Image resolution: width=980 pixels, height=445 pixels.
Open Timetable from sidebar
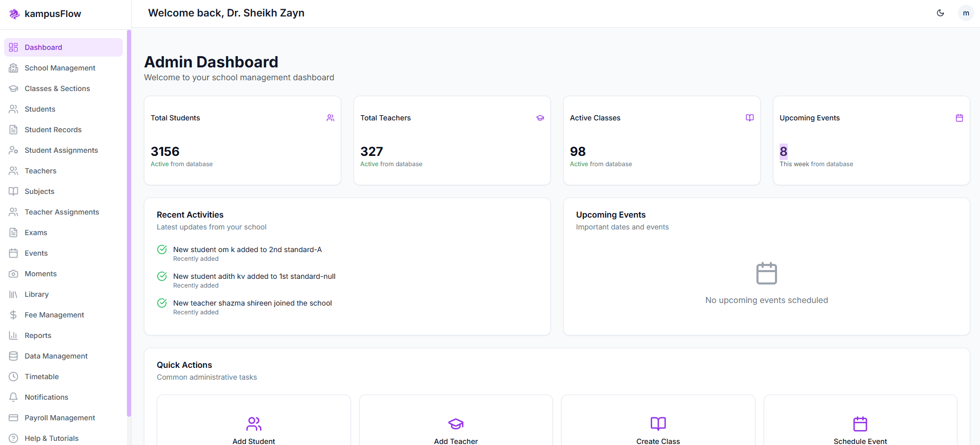point(63,377)
